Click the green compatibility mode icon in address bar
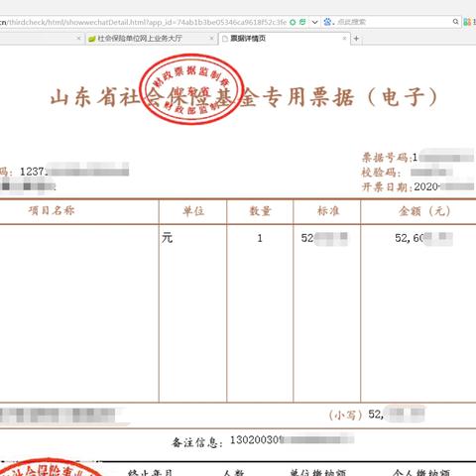This screenshot has width=476, height=476. (302, 22)
